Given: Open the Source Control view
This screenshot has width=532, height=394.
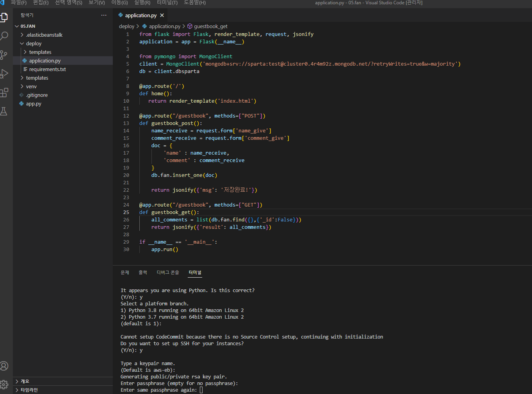Looking at the screenshot, I should click(x=4, y=55).
